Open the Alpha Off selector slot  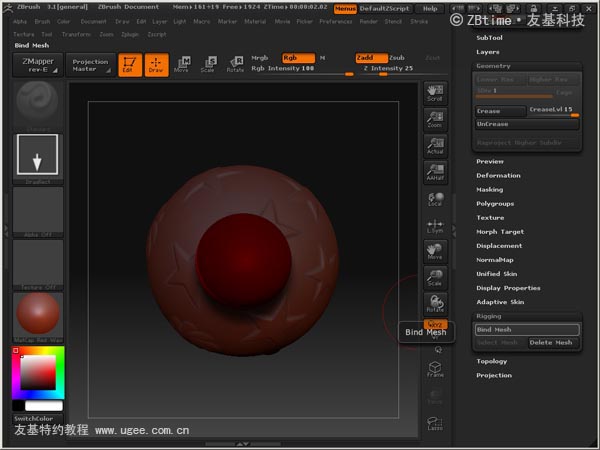coord(38,210)
